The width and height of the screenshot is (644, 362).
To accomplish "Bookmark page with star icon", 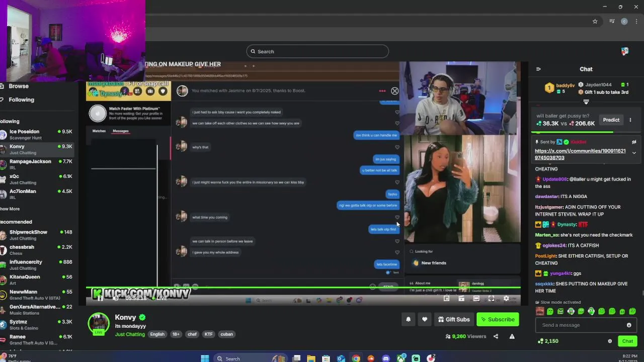I will pyautogui.click(x=595, y=21).
